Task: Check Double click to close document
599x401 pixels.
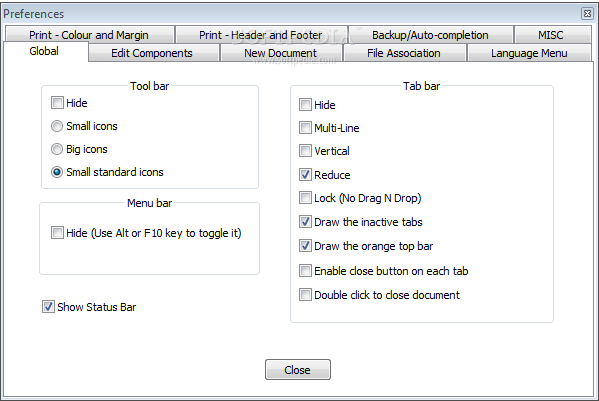Action: tap(305, 294)
